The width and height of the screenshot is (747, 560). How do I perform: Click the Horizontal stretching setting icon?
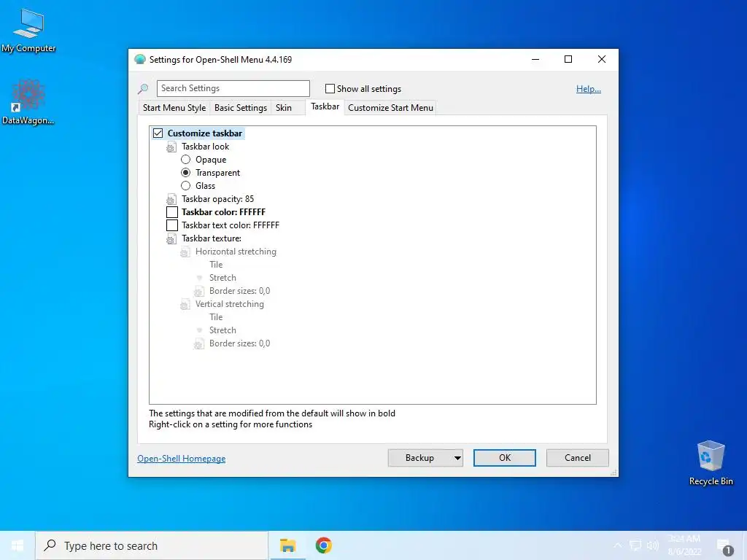185,252
